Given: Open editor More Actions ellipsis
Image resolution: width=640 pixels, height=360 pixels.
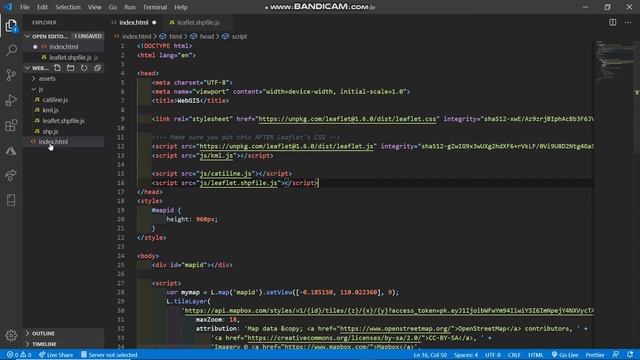Looking at the screenshot, I should coord(628,22).
